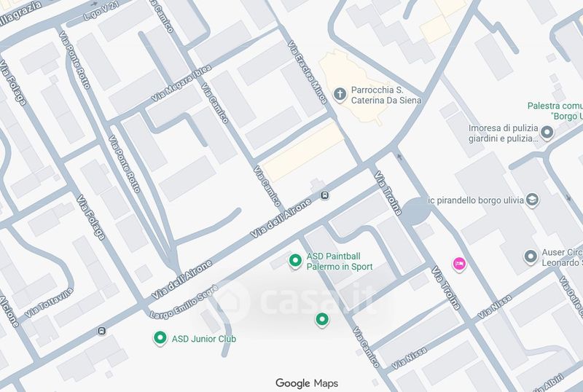Screen dimensions: 583x392
Task: Click the Via Megara Iblea street label
Action: pos(181,83)
